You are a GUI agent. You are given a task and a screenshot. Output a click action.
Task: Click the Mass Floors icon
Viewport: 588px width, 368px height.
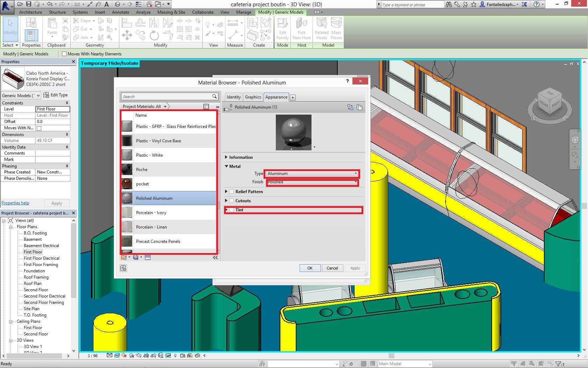click(336, 29)
